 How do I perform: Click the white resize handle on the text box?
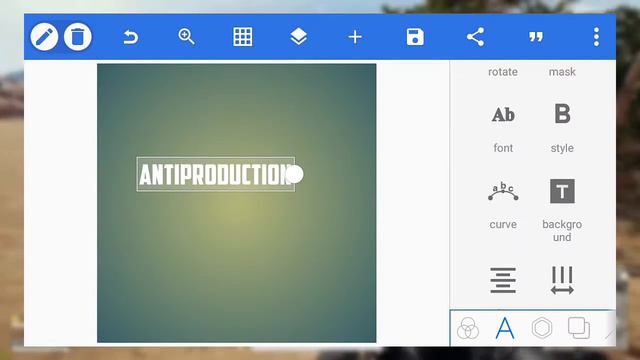[x=294, y=174]
